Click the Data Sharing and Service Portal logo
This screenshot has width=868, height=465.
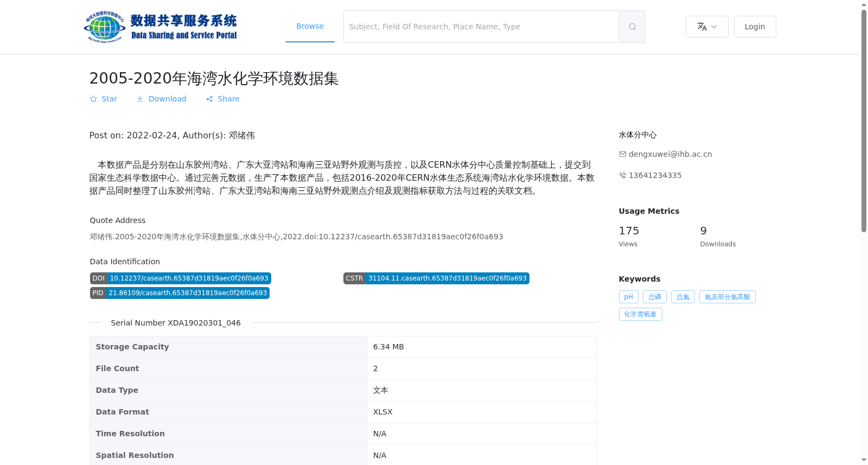(x=161, y=27)
